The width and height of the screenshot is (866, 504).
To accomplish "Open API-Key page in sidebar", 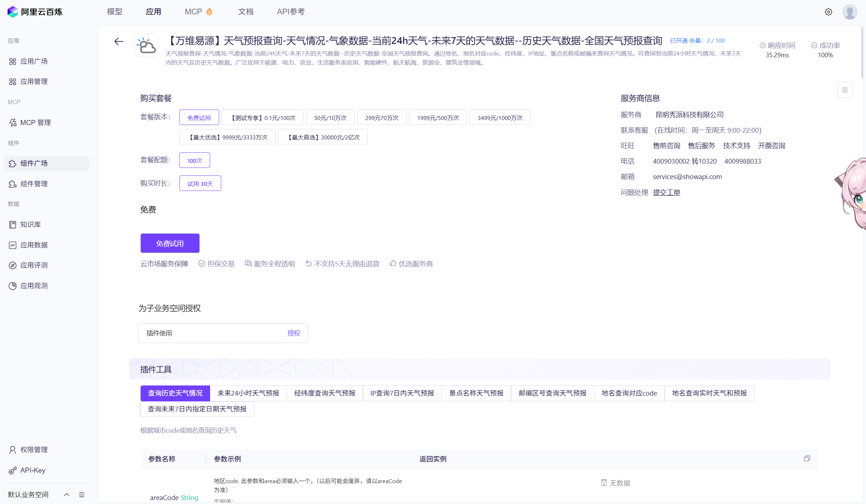I will pyautogui.click(x=32, y=470).
